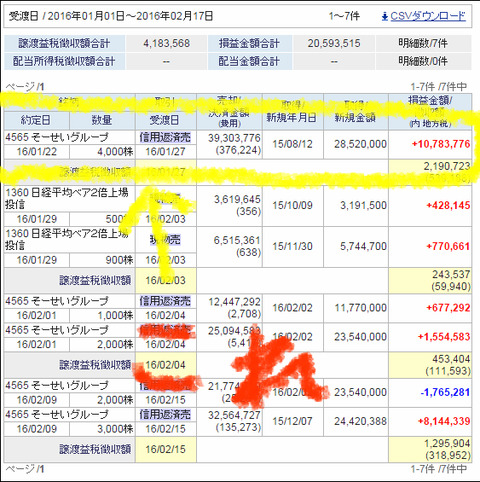Viewport: 480px width, 482px height.
Task: Click the tax amount 1,295,904
Action: pos(447,443)
